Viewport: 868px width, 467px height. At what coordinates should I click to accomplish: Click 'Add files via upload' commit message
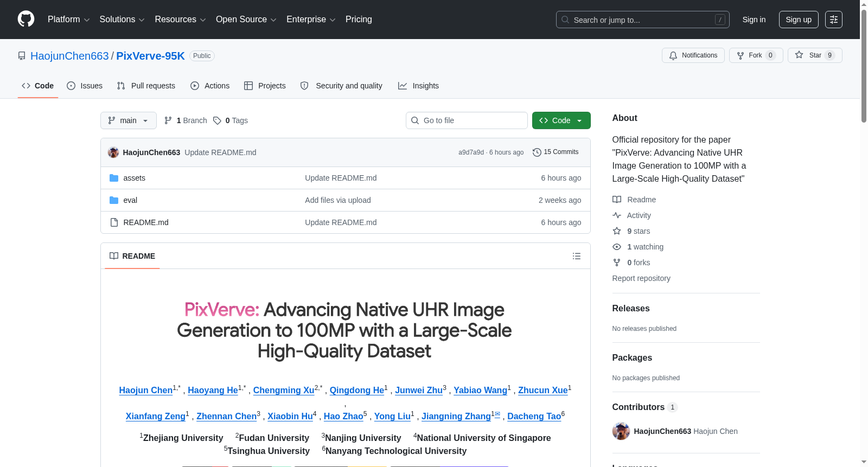coord(338,200)
